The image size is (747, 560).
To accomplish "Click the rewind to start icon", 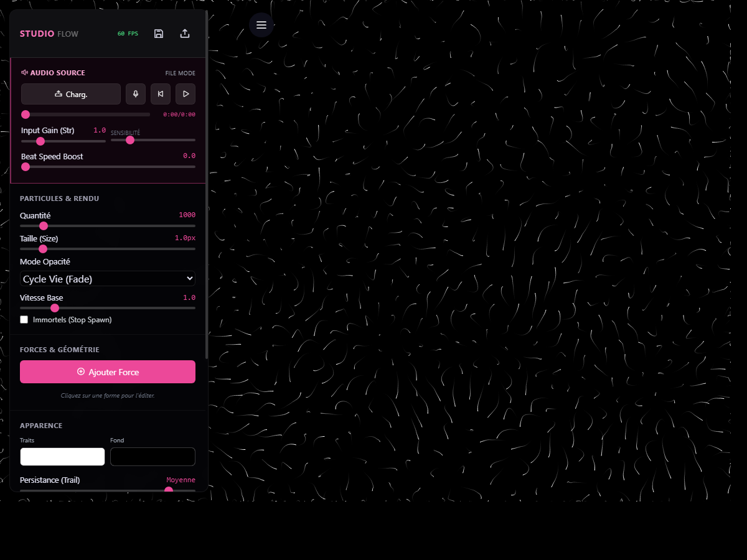I will click(160, 93).
